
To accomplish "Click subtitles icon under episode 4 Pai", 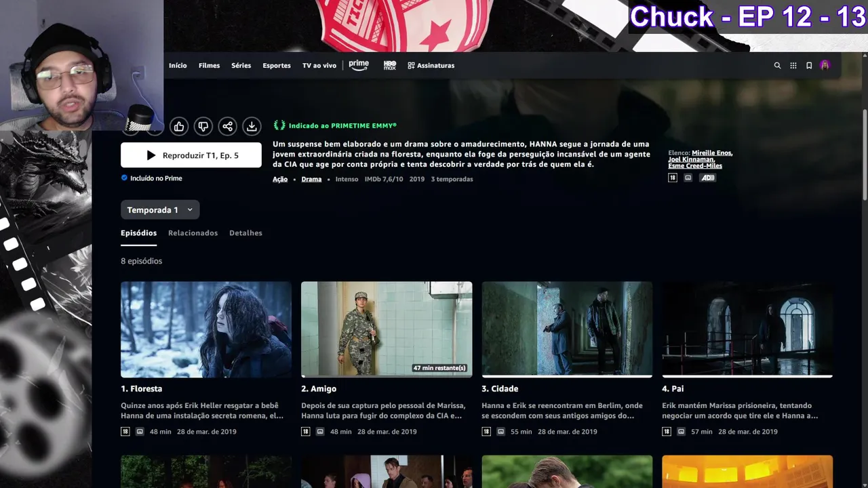I will pos(682,432).
